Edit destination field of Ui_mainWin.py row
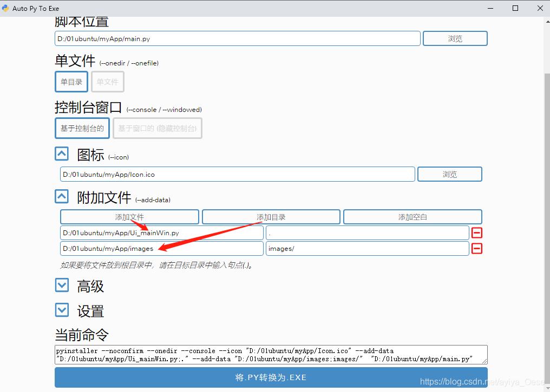The width and height of the screenshot is (550, 392). pyautogui.click(x=367, y=233)
